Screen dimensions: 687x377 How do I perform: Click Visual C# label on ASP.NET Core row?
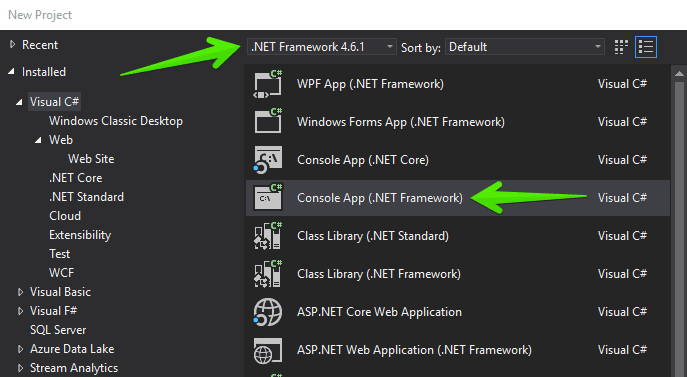pyautogui.click(x=622, y=312)
